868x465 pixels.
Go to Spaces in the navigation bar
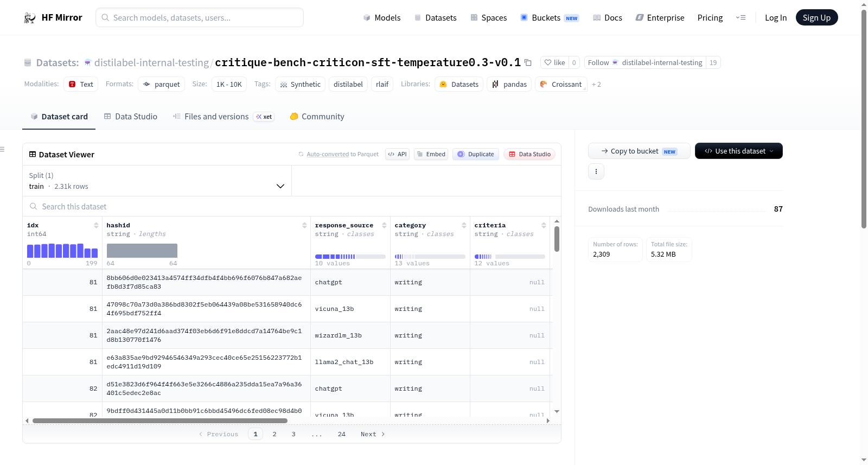[x=488, y=18]
